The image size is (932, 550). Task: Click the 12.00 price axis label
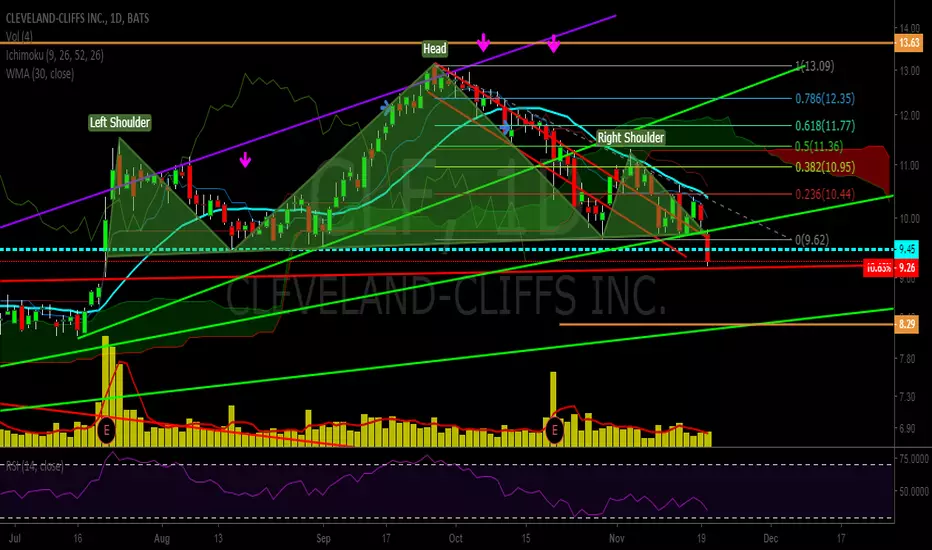click(x=909, y=115)
